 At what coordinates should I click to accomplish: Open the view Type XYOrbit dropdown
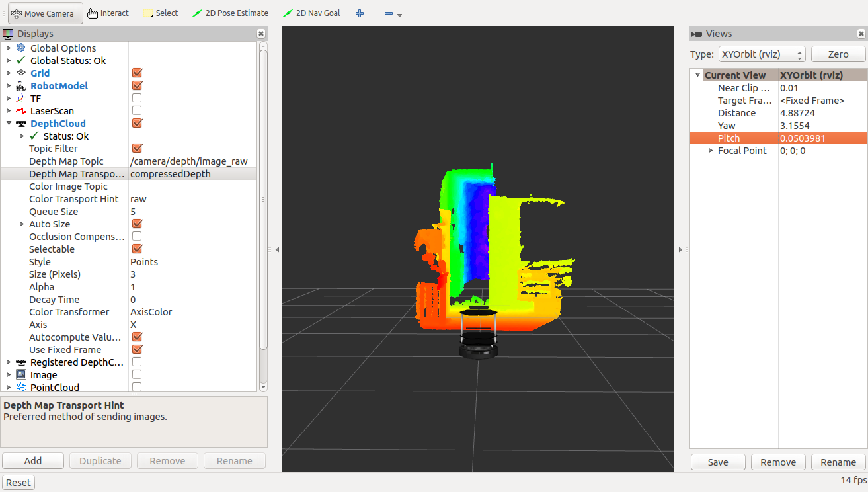[762, 54]
